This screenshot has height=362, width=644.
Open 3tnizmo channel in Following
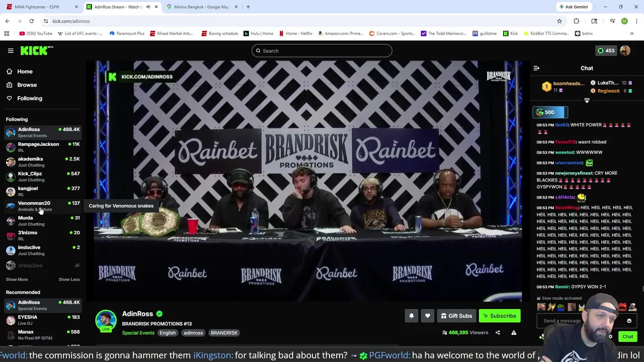43,235
